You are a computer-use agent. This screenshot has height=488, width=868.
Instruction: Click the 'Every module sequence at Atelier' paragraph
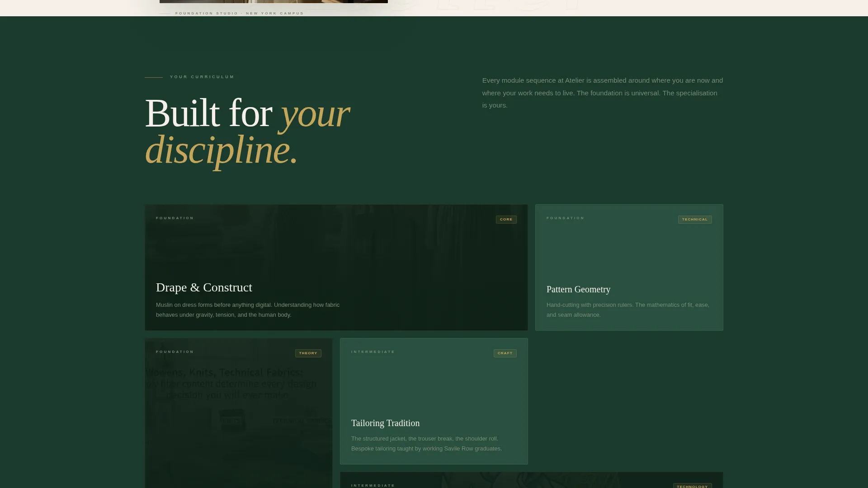[x=603, y=93]
